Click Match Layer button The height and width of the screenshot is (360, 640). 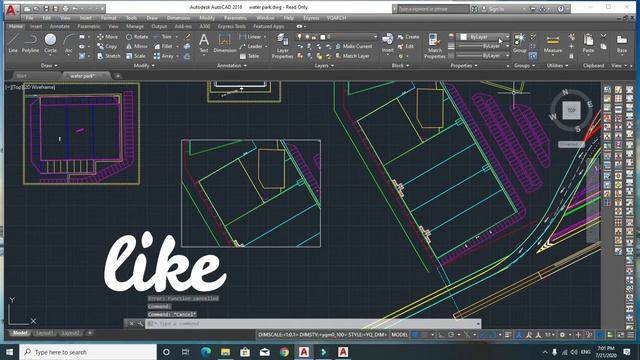pyautogui.click(x=352, y=56)
